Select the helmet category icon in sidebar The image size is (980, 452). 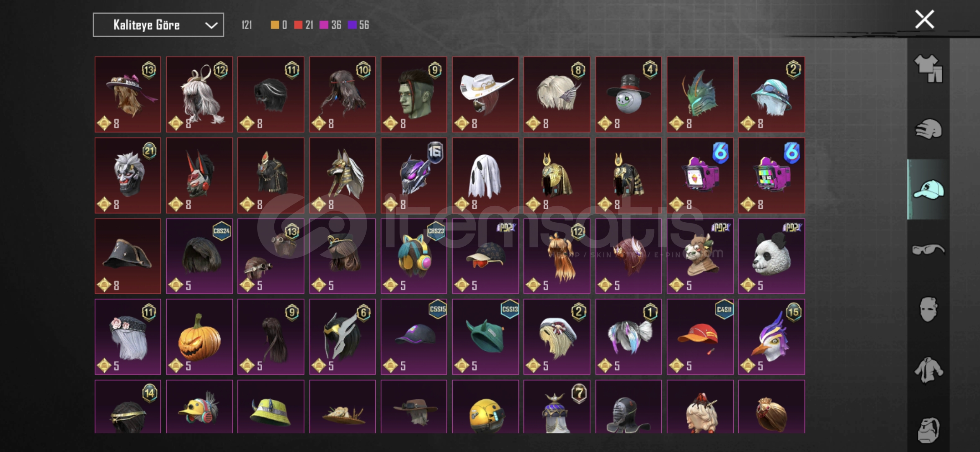tap(928, 129)
